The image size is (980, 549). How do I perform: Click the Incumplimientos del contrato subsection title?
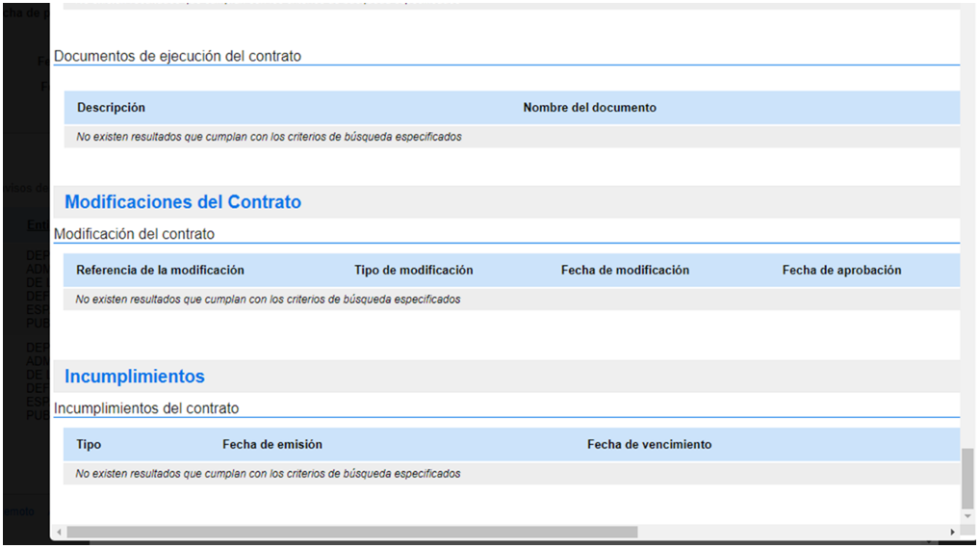[x=145, y=408]
